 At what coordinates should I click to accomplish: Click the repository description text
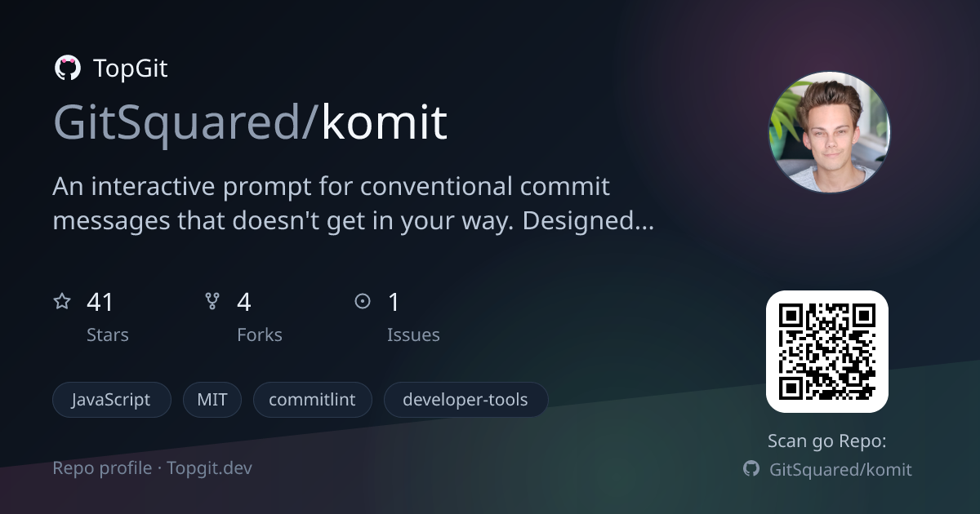354,203
